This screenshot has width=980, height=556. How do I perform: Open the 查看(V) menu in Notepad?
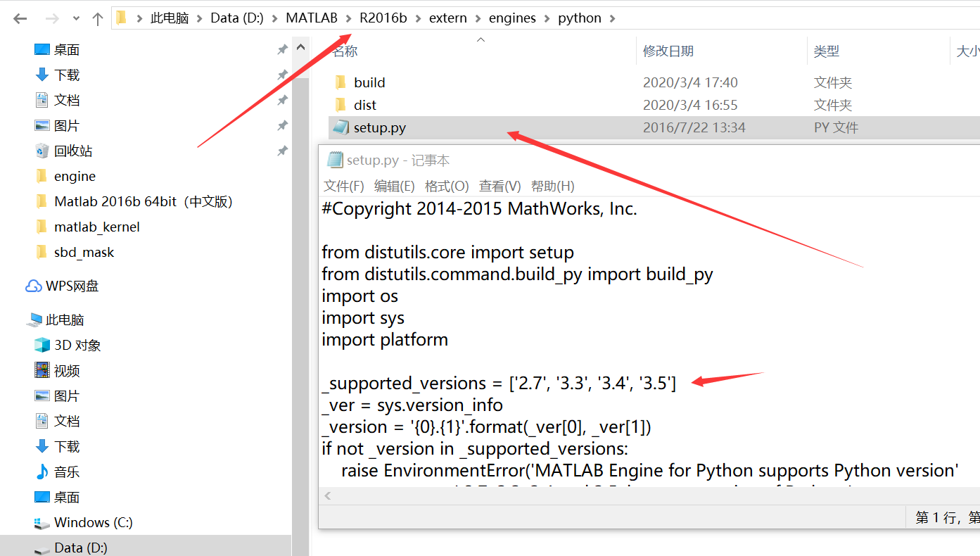click(499, 186)
